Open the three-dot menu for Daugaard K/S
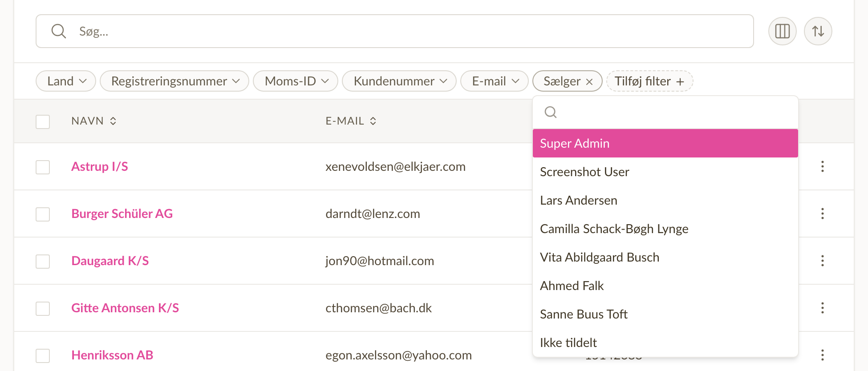Screen dimensions: 868x371 tap(822, 261)
